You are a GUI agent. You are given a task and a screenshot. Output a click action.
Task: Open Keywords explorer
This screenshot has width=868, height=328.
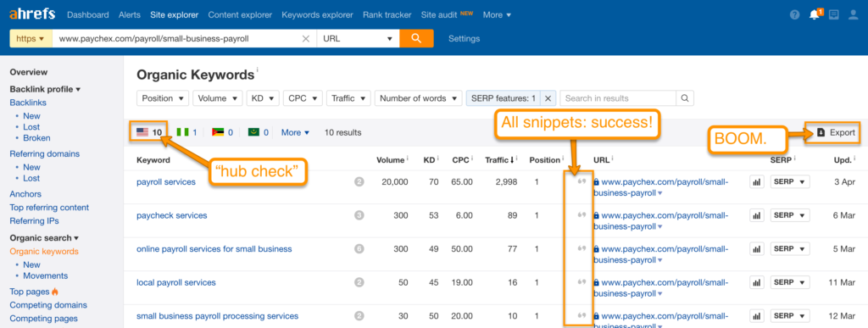coord(317,15)
